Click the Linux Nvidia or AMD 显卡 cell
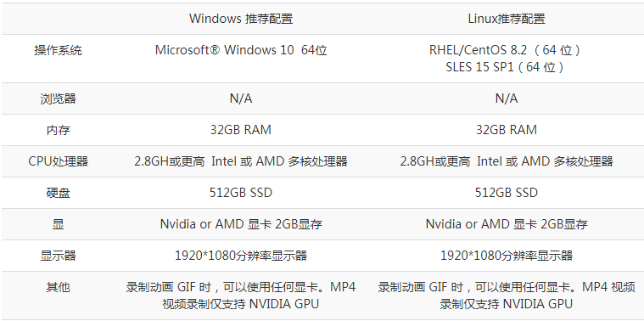The width and height of the screenshot is (644, 321). coord(507,224)
